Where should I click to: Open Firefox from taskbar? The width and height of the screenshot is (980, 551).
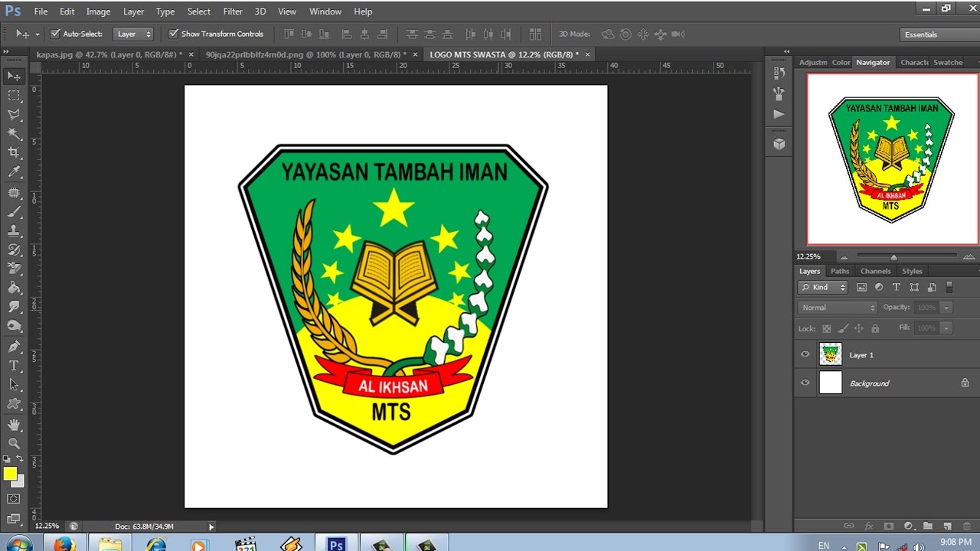click(64, 544)
